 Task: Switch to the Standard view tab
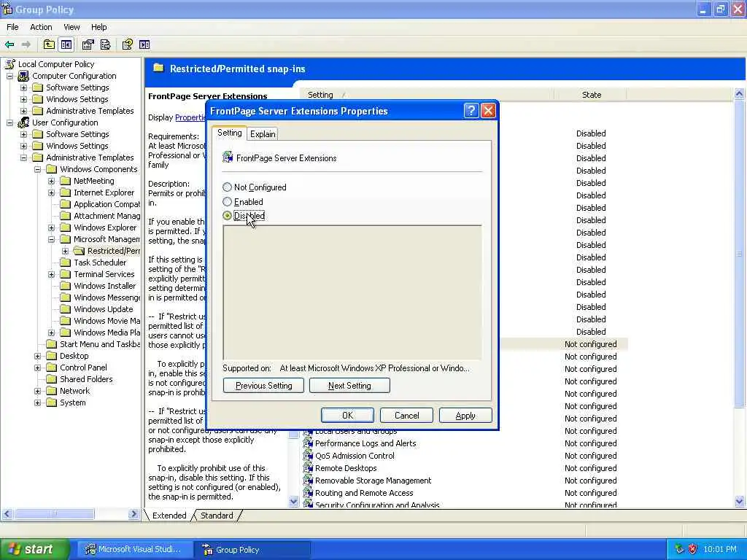pyautogui.click(x=217, y=516)
